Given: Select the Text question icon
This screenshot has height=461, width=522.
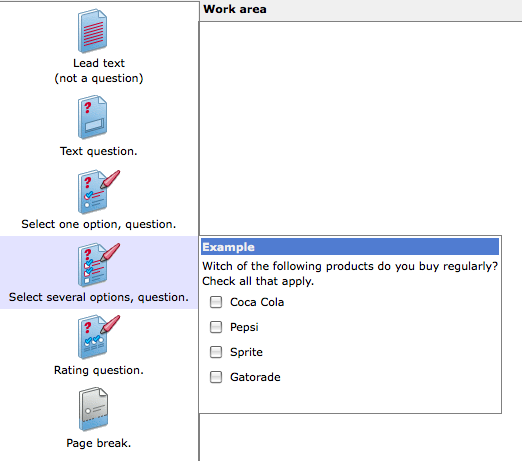Looking at the screenshot, I should 92,117.
